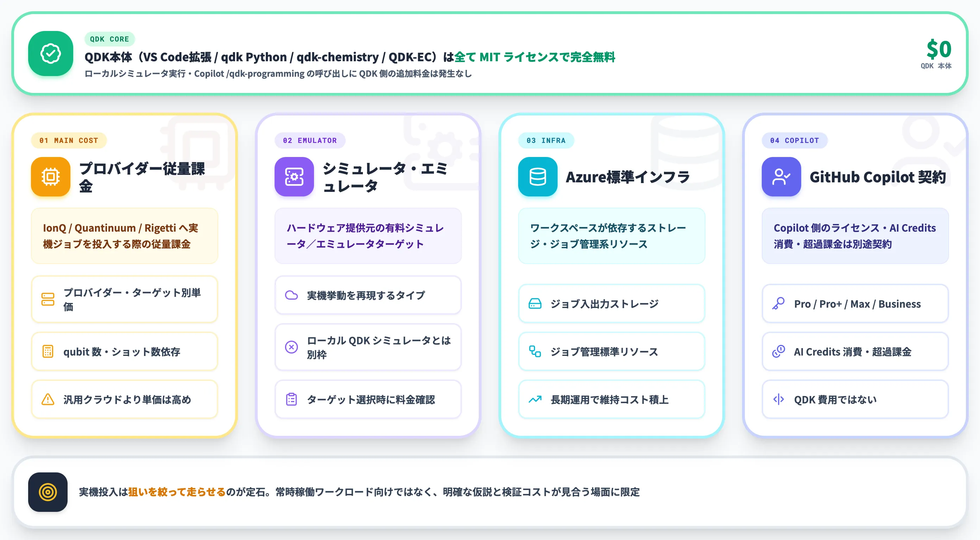Click the プロバイダー・ターゲット別単価 row text
The height and width of the screenshot is (540, 980).
(132, 300)
